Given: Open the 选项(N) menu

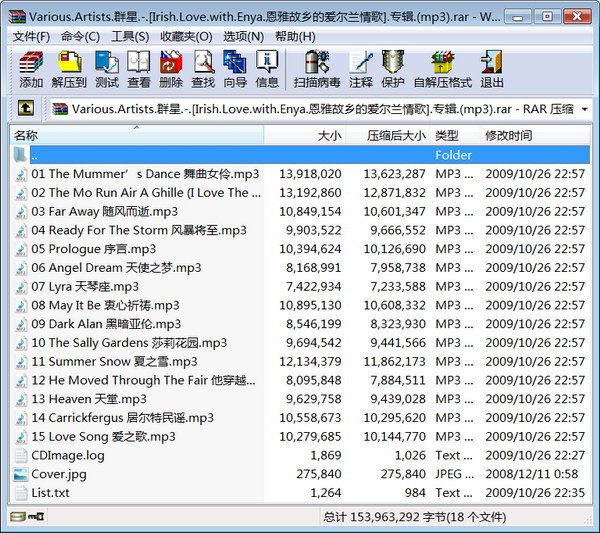Looking at the screenshot, I should (x=243, y=37).
